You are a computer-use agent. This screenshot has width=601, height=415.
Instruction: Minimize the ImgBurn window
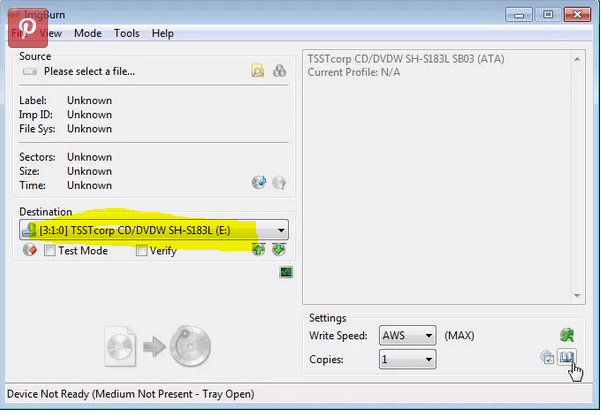519,15
